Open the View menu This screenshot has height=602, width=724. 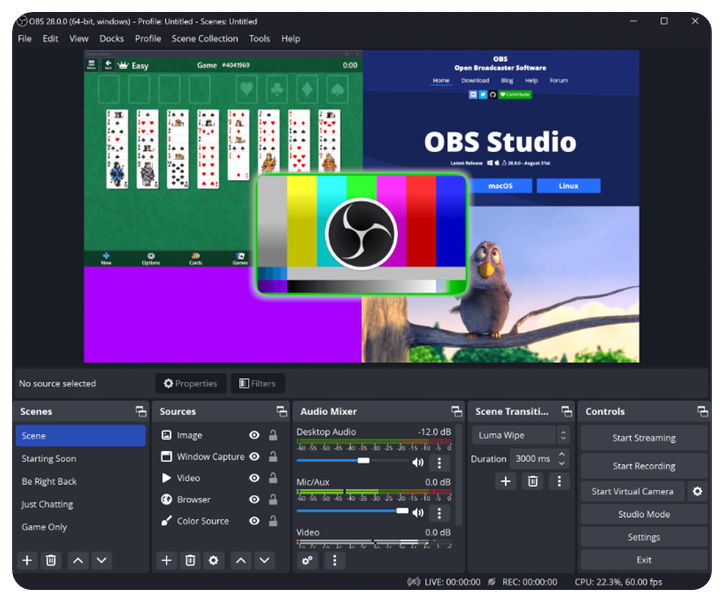(x=78, y=39)
